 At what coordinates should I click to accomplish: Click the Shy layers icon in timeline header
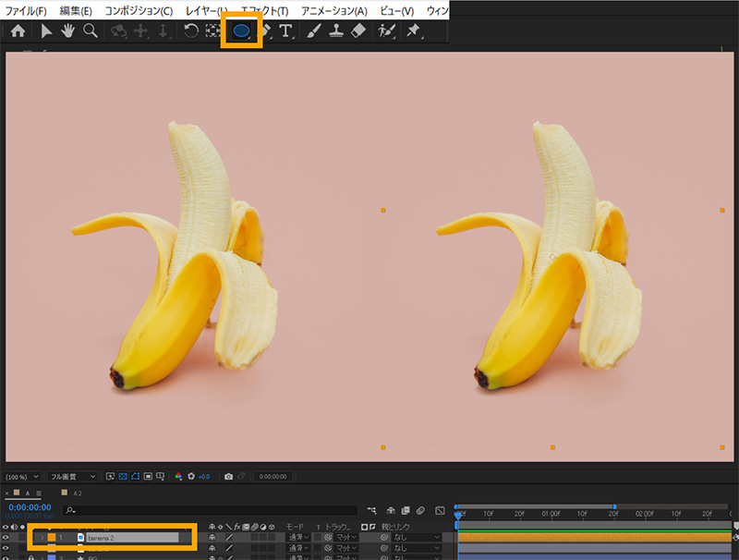click(x=391, y=510)
